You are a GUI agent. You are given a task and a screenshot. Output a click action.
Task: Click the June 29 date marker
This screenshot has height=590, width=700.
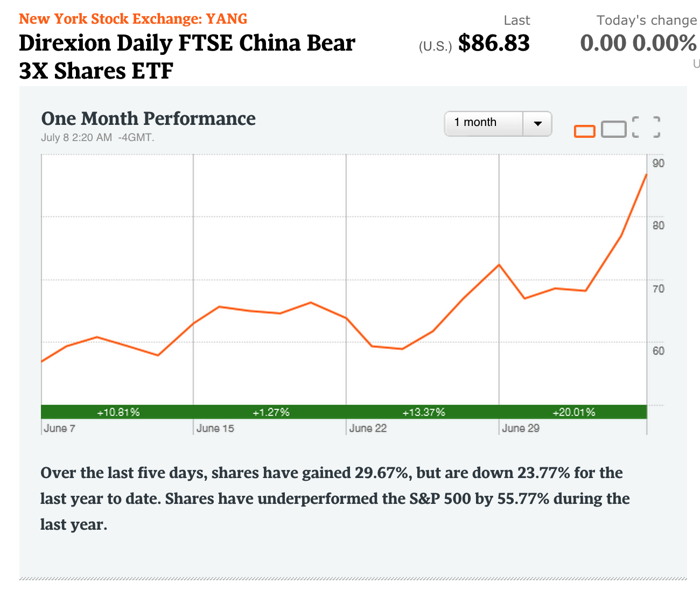(521, 429)
